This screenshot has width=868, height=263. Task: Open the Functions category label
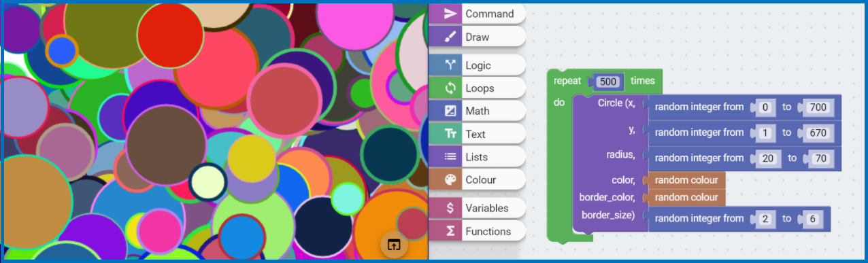coord(488,231)
